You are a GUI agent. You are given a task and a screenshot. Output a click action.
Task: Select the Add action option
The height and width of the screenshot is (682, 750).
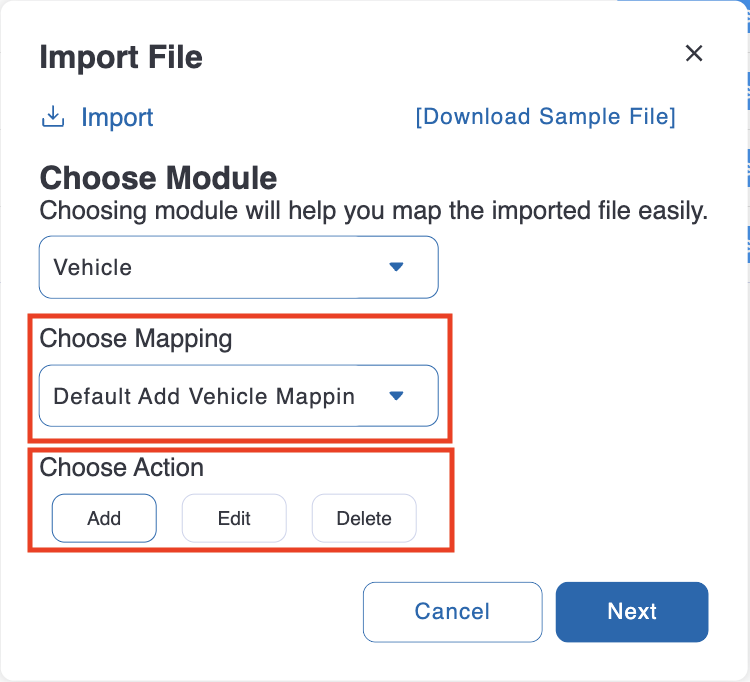click(104, 518)
